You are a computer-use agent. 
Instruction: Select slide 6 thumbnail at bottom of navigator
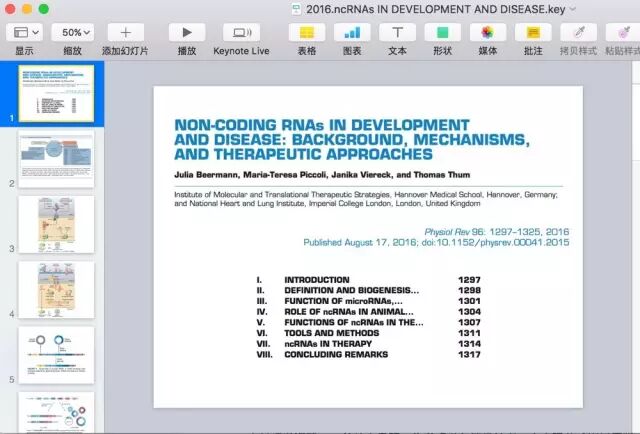click(x=56, y=412)
